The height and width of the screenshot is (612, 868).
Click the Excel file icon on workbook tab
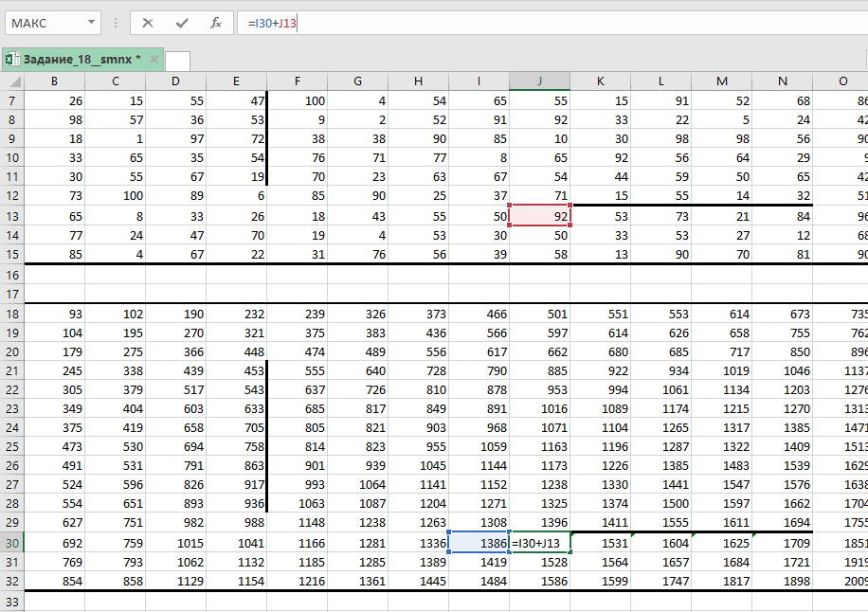pyautogui.click(x=12, y=60)
